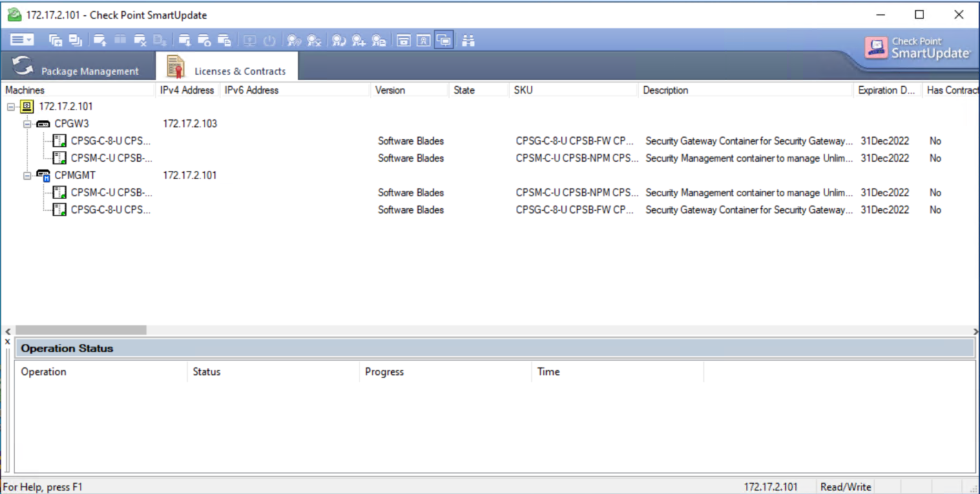The width and height of the screenshot is (980, 494).
Task: Maximize the SmartUpdate window
Action: pos(919,14)
